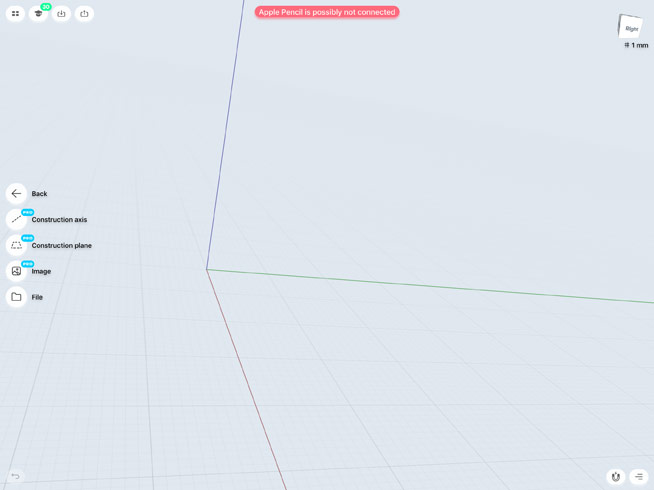Click the "Construction plane" text label

(x=61, y=246)
